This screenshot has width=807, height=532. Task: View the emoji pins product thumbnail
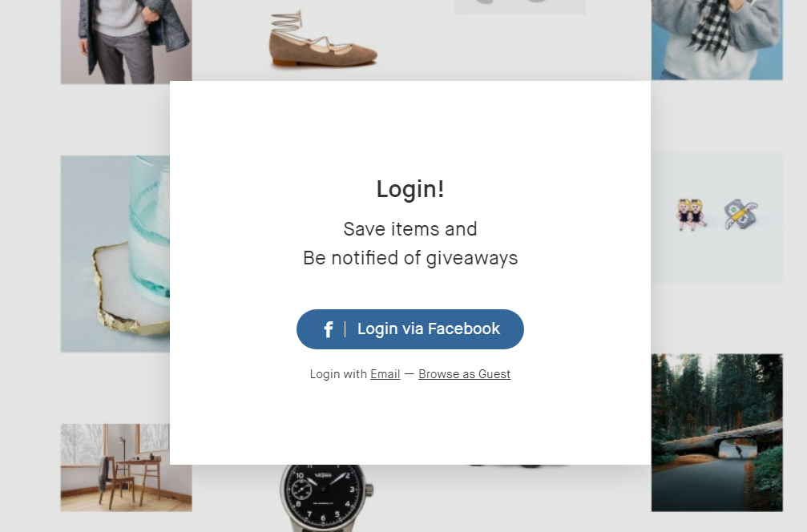coord(717,216)
